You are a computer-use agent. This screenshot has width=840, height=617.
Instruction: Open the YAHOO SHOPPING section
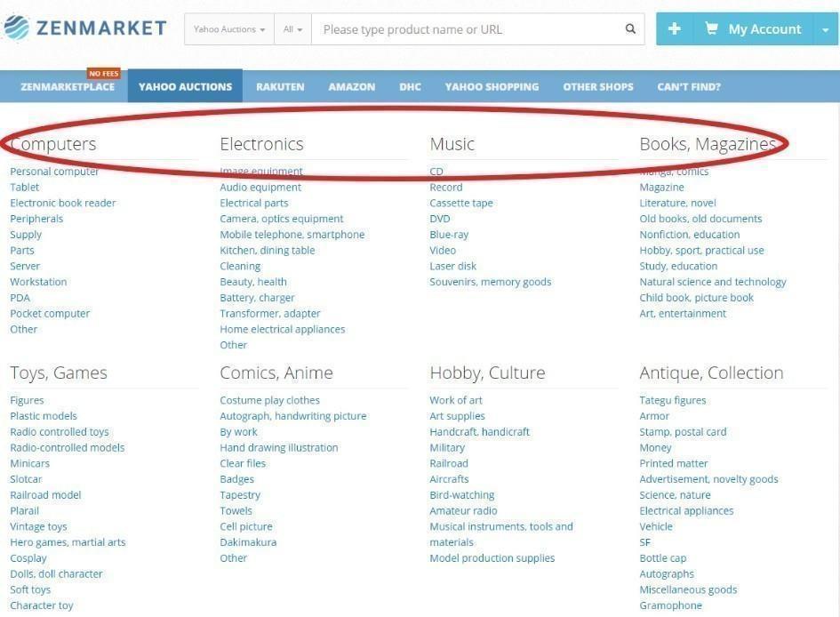coord(492,86)
